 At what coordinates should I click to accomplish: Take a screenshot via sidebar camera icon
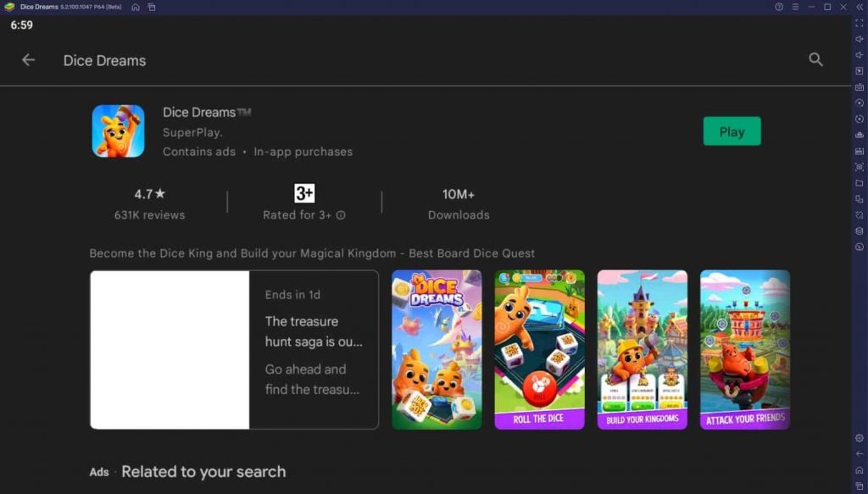[860, 167]
